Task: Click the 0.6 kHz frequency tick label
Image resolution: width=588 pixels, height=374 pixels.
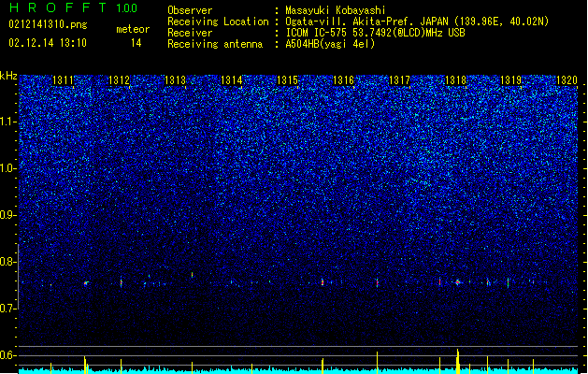Action: coord(8,355)
